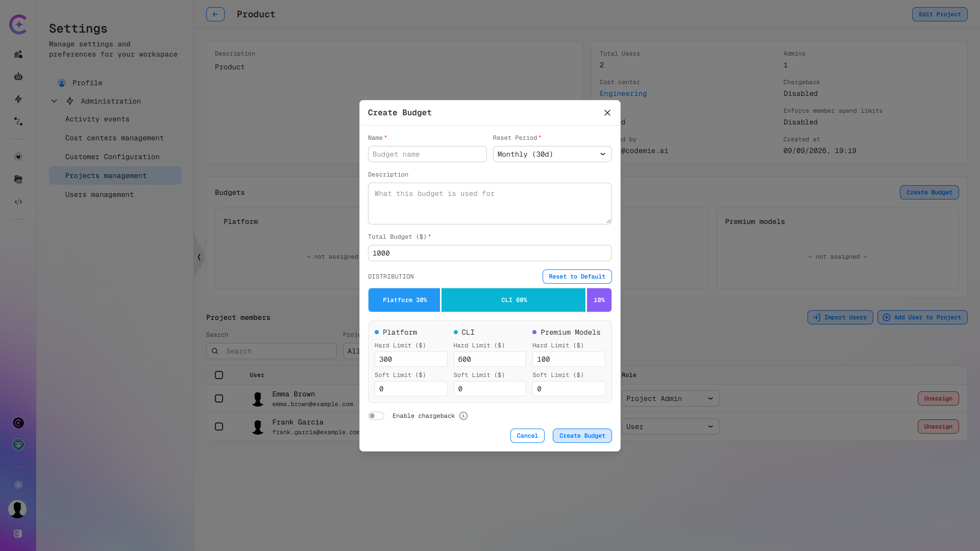Open Customer Configuration
The image size is (980, 551).
pos(112,157)
